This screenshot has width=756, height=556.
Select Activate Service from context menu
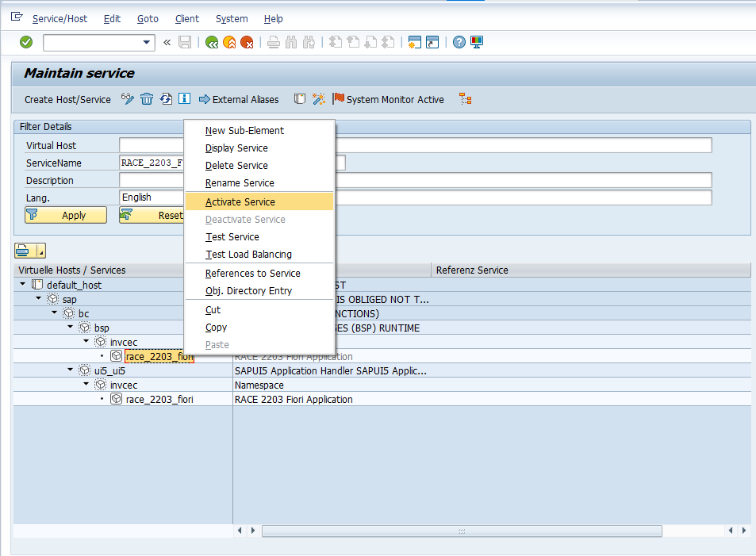click(x=240, y=202)
